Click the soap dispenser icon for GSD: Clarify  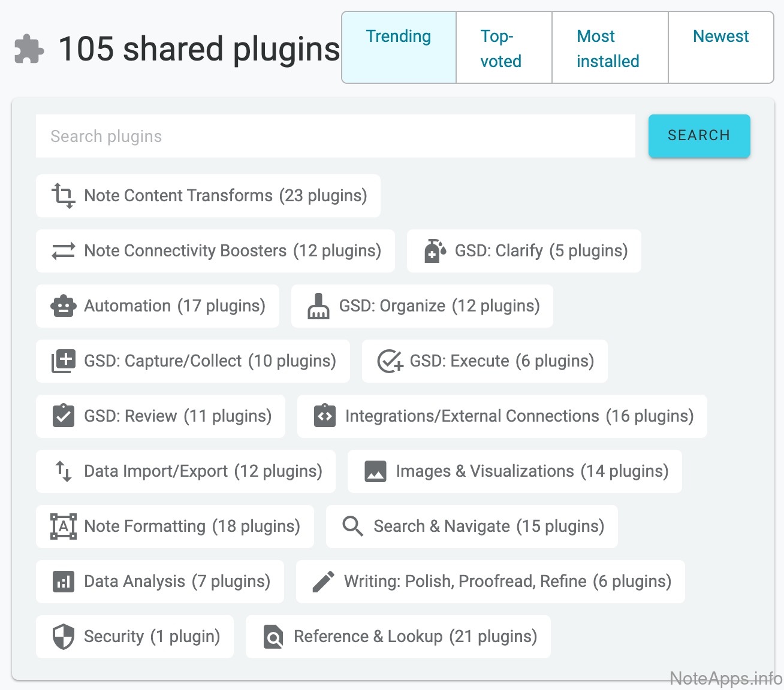(435, 251)
